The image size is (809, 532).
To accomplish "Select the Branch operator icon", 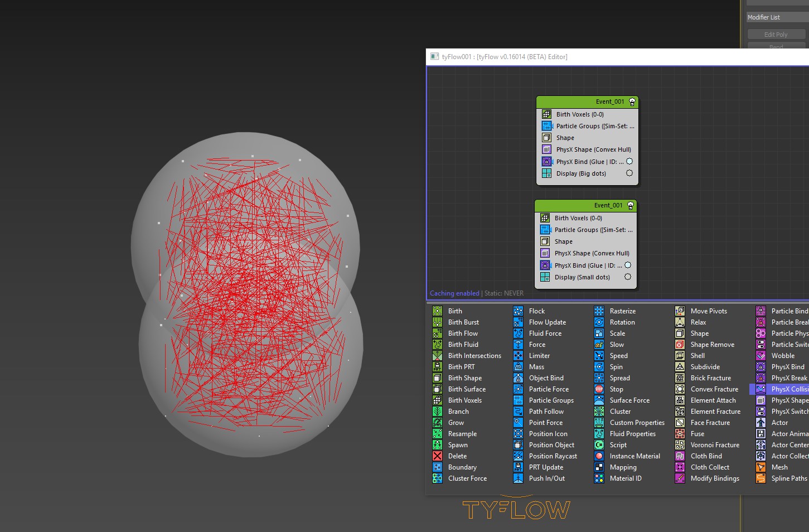I will click(438, 412).
